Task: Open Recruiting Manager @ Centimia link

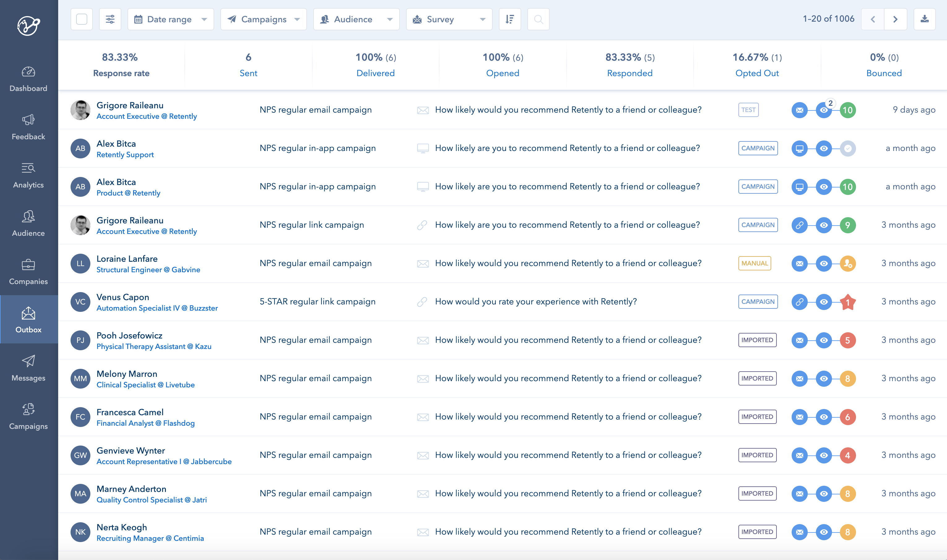Action: 150,538
